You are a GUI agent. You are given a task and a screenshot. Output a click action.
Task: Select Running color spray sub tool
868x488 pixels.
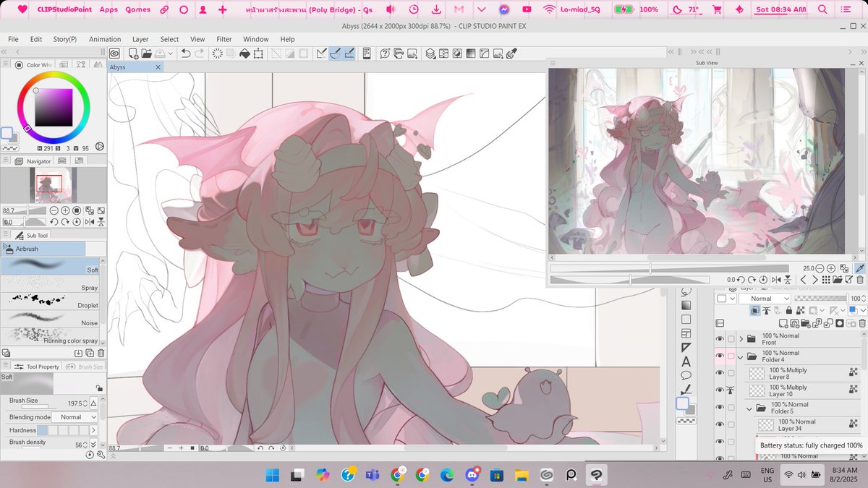coord(50,335)
